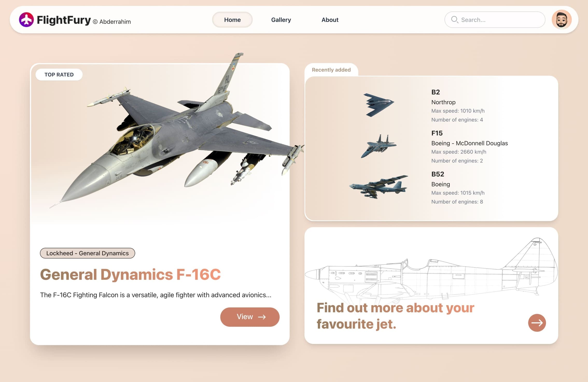Open the About nav item

click(x=330, y=20)
